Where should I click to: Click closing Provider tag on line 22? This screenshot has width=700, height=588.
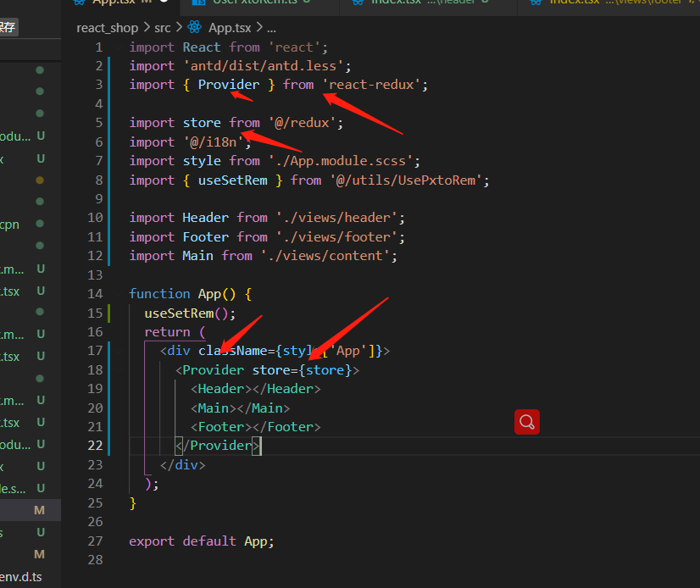[x=218, y=446]
